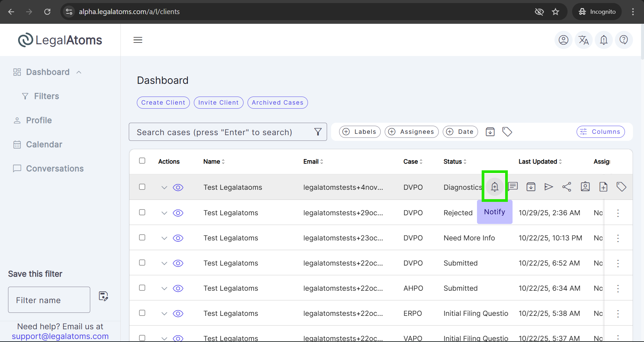Open the language translation icon in header
This screenshot has height=342, width=644.
point(583,40)
